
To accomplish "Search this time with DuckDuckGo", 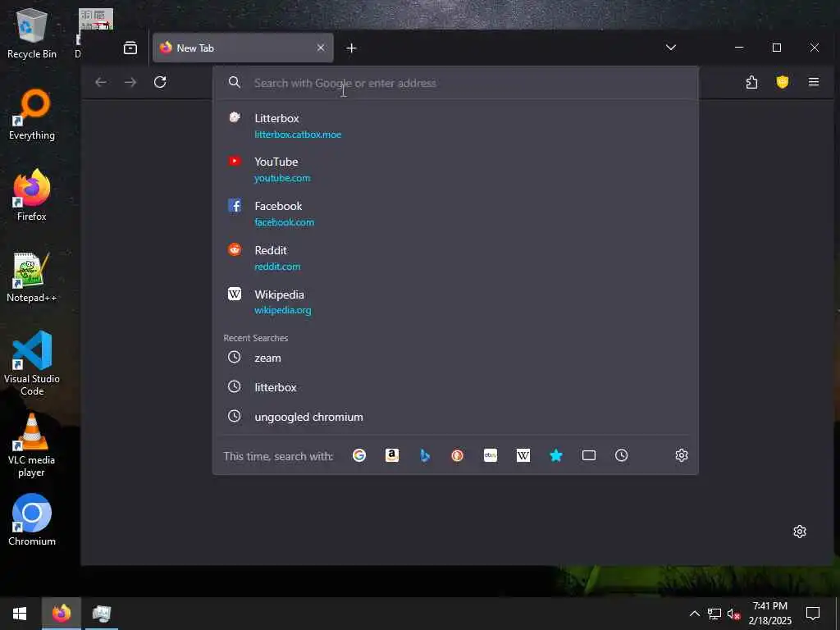I will coord(458,455).
